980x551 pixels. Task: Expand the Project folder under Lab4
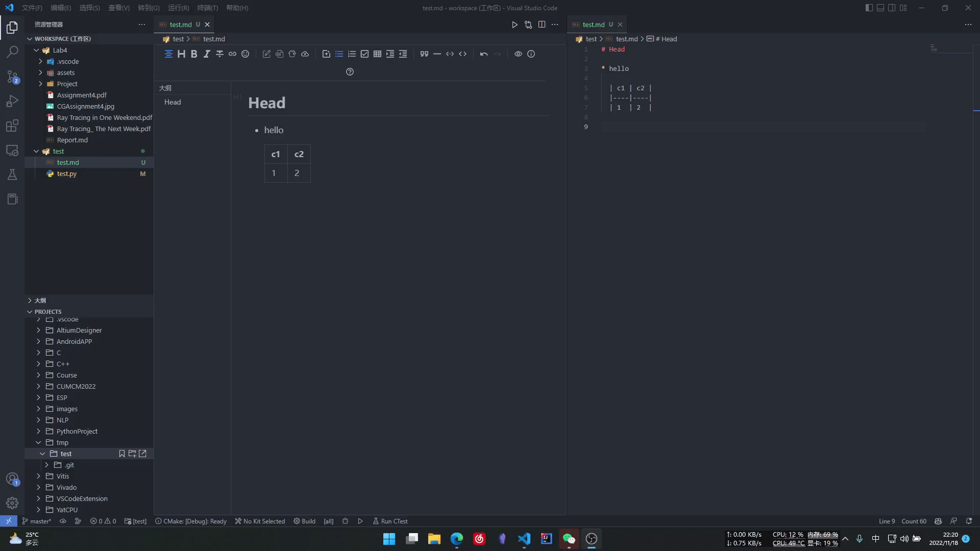pyautogui.click(x=40, y=84)
